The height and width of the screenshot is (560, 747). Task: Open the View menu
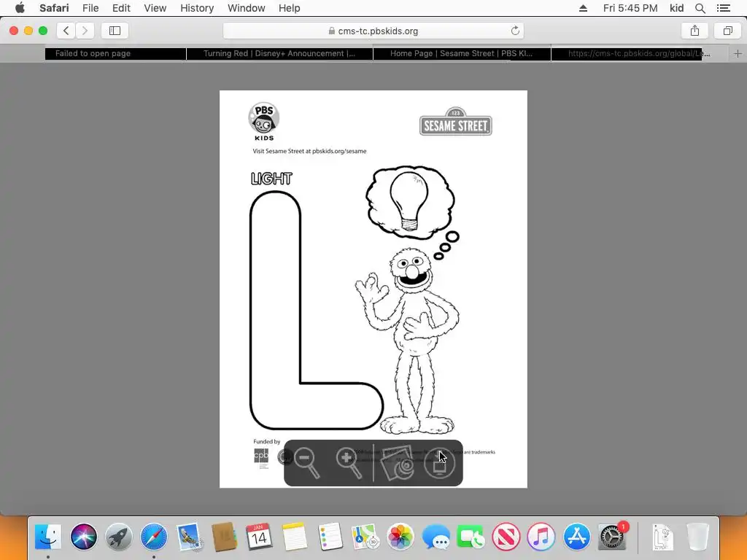(x=155, y=8)
